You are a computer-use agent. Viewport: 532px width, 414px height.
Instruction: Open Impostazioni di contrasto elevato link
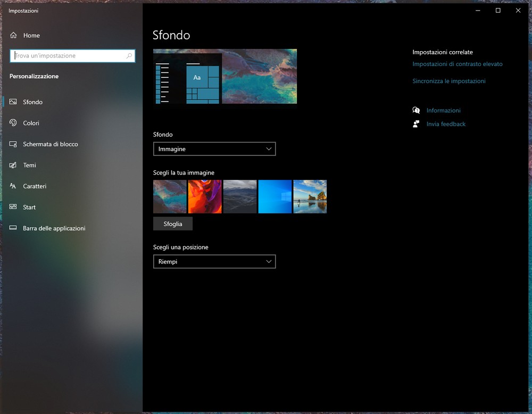(x=457, y=64)
